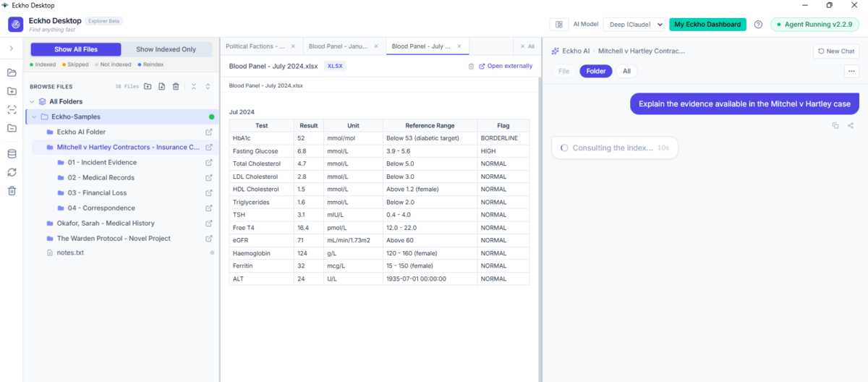Open 01 - Incident Evidence externally icon
Viewport: 868px width, 382px height.
pyautogui.click(x=209, y=162)
